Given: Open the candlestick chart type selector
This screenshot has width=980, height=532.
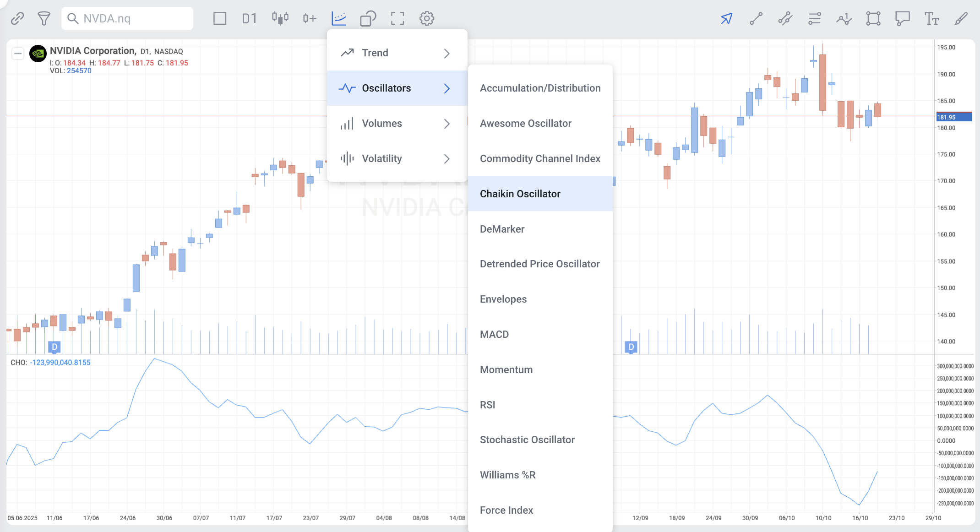Looking at the screenshot, I should pos(280,19).
